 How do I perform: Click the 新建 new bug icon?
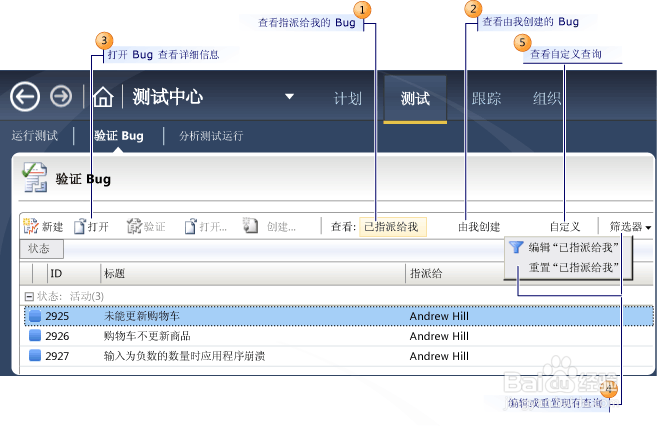(31, 226)
